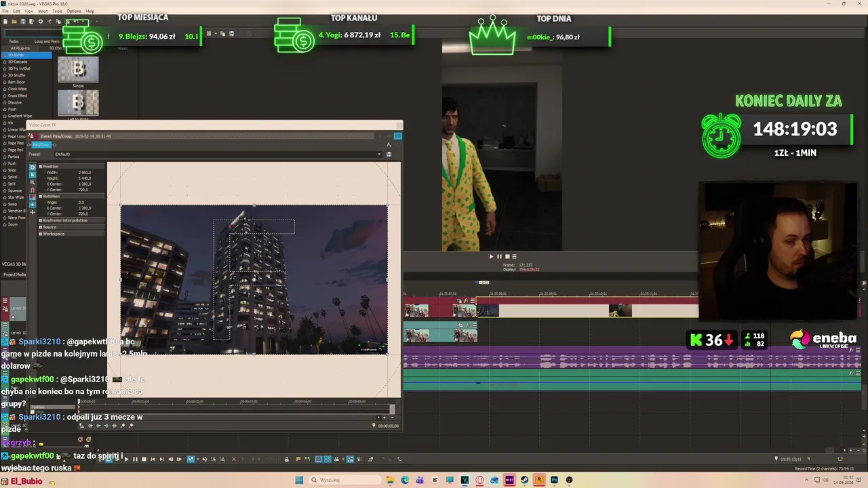Viewport: 868px width, 488px height.
Task: Click Play in the timeline transport bar
Action: [x=127, y=459]
